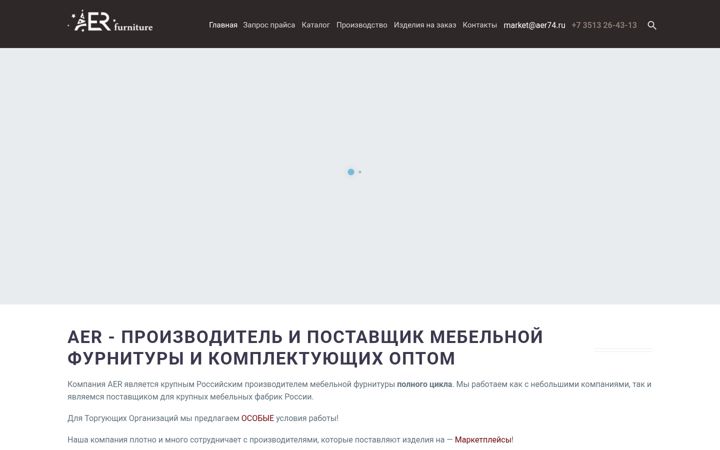This screenshot has height=450, width=720.
Task: Go to the Главная menu item
Action: click(x=223, y=25)
